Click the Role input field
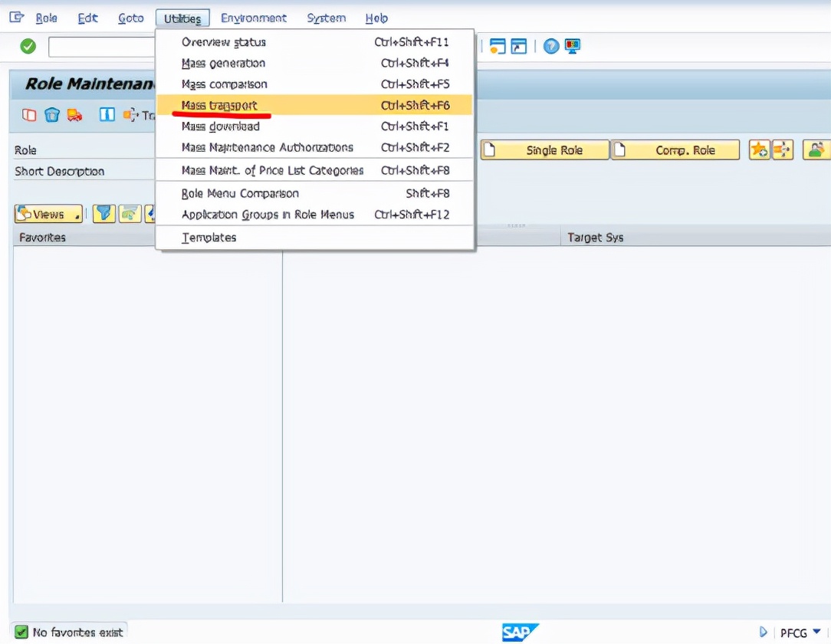831x644 pixels. [x=230, y=149]
